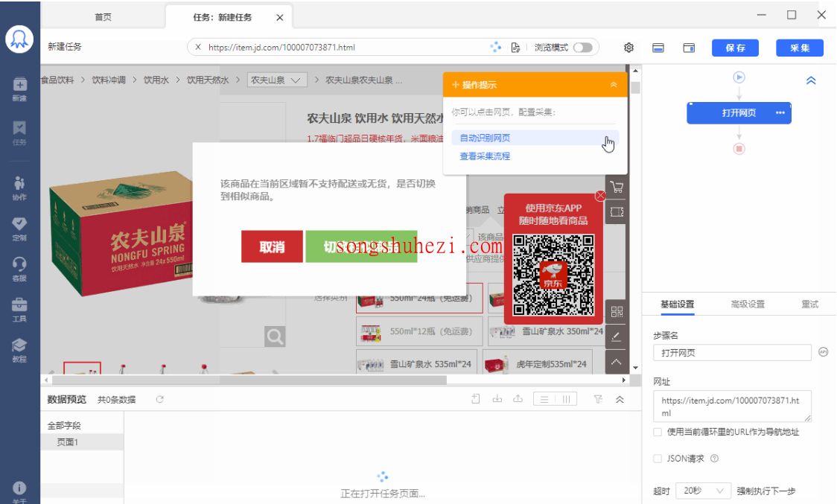Open the 高级设置 tab
The height and width of the screenshot is (504, 837).
748,304
